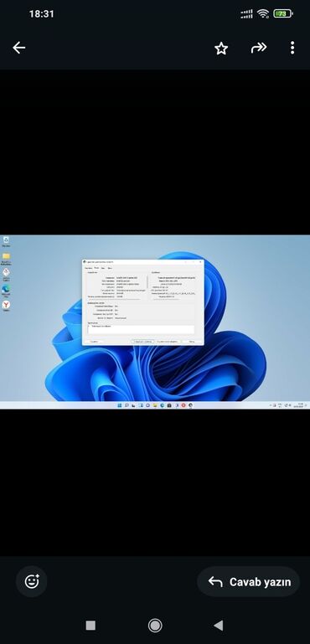Open the three-dot options menu

click(292, 48)
